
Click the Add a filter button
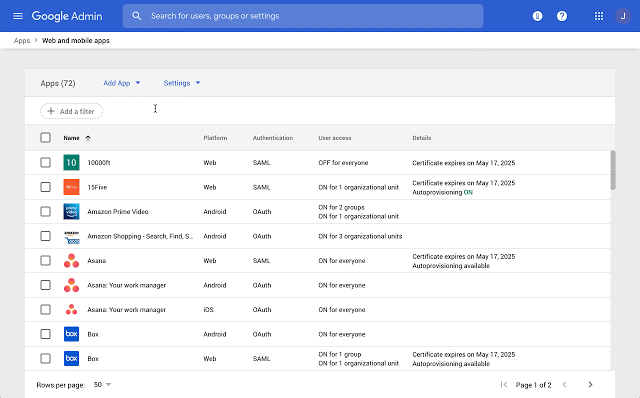tap(71, 111)
